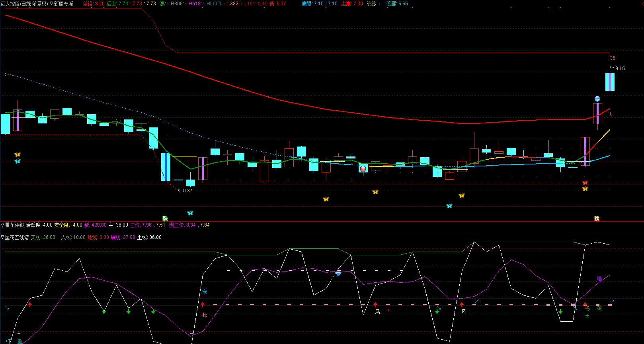644x344 pixels.
Task: Click the 6.37 low price label
Action: point(187,191)
